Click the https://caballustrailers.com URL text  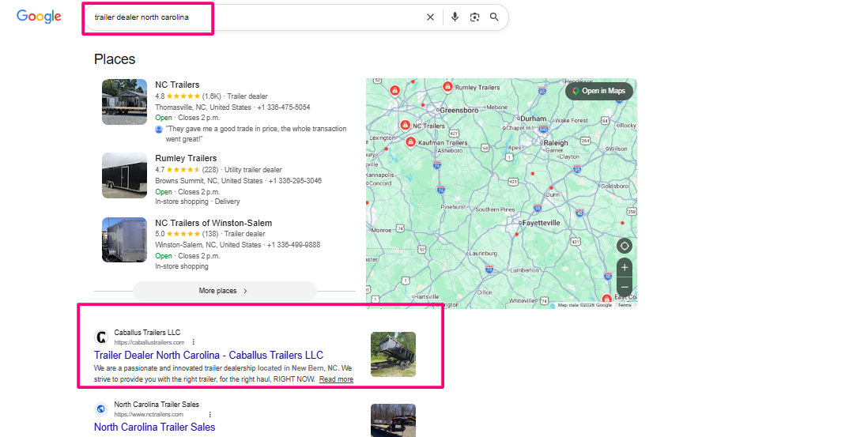149,342
